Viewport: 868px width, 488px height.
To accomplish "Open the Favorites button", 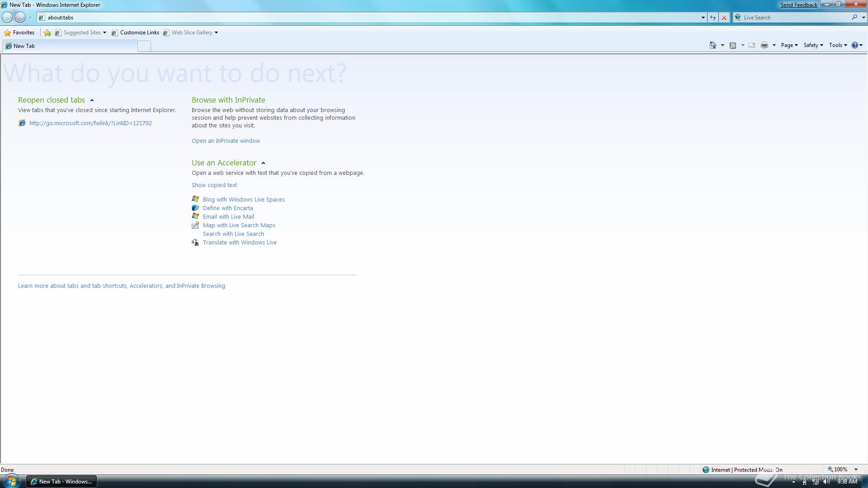I will coord(19,33).
